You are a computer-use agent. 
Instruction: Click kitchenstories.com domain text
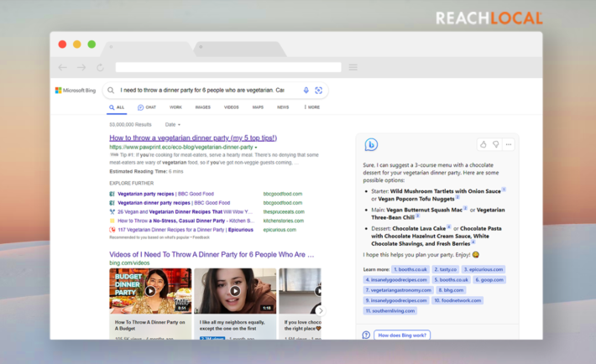284,221
